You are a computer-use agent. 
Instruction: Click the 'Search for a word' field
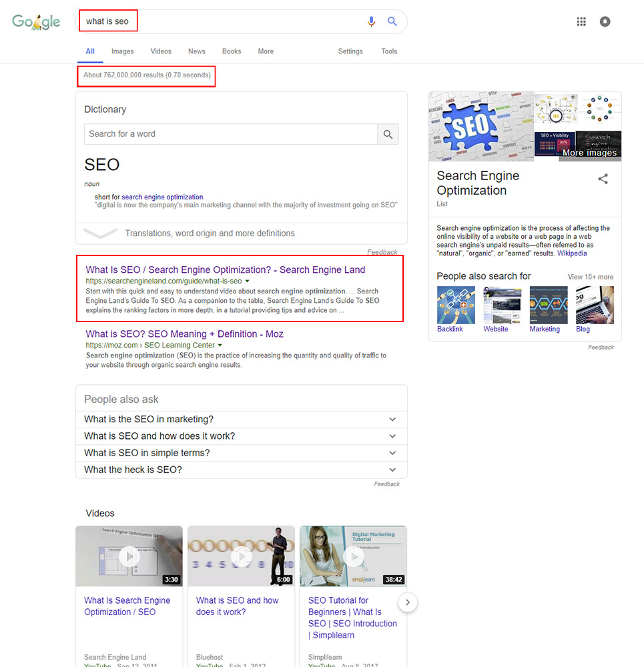(x=231, y=135)
